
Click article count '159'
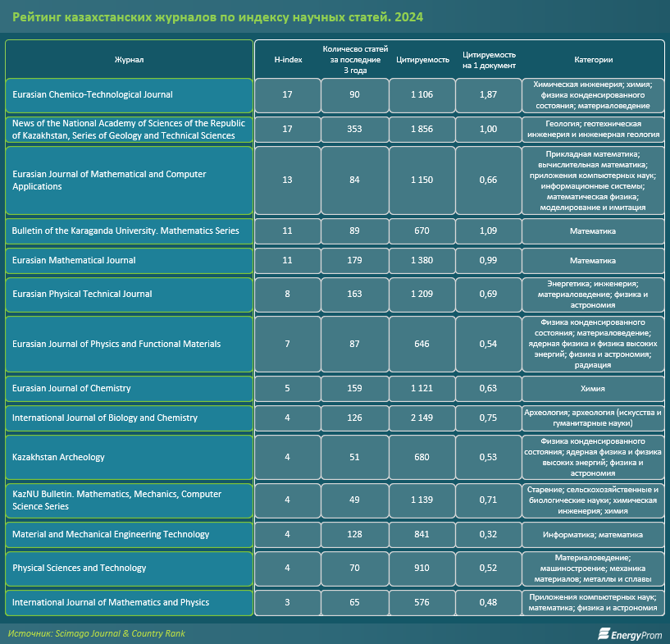click(354, 389)
